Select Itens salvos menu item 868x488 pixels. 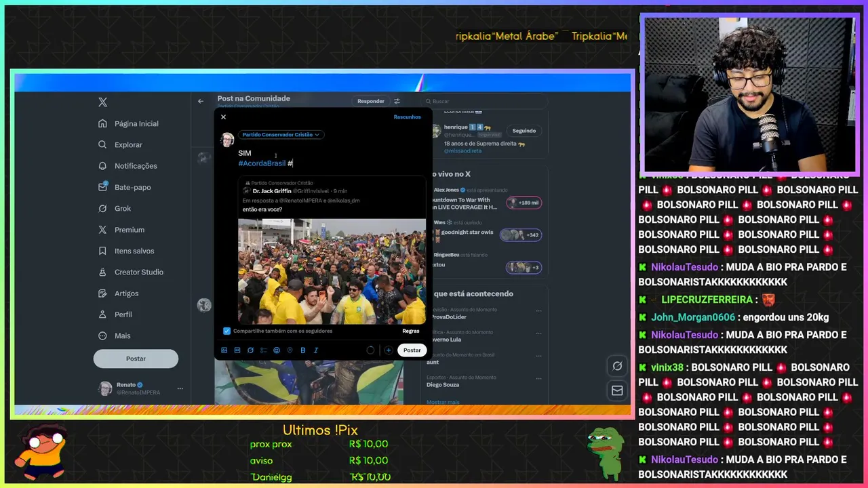(x=134, y=251)
